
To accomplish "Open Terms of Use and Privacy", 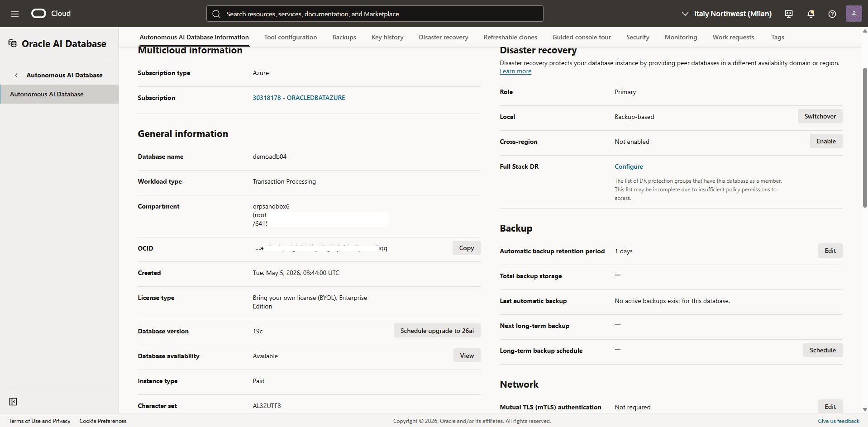I will 40,421.
